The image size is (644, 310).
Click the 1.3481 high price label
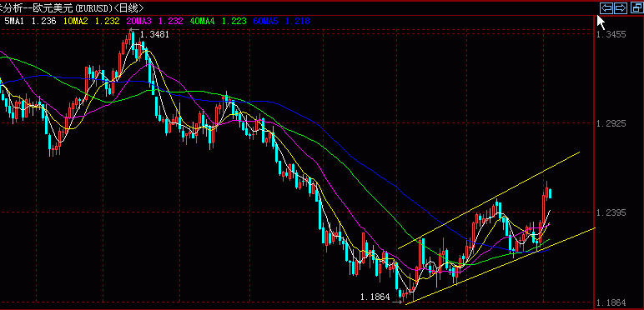[154, 35]
